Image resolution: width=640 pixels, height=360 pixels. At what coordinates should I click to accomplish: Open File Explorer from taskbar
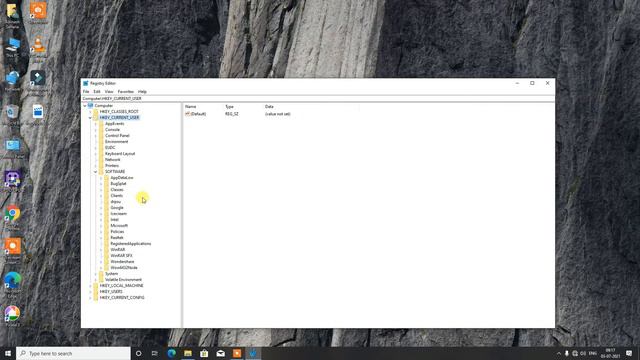pos(188,353)
